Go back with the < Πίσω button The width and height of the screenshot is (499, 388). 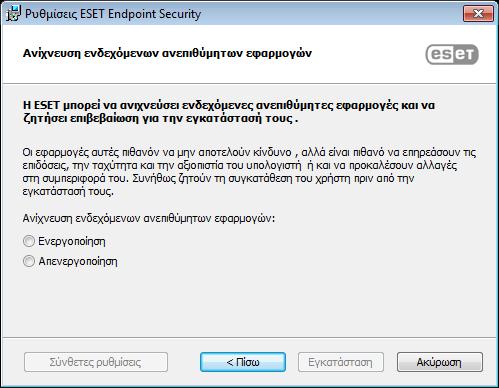pyautogui.click(x=243, y=362)
